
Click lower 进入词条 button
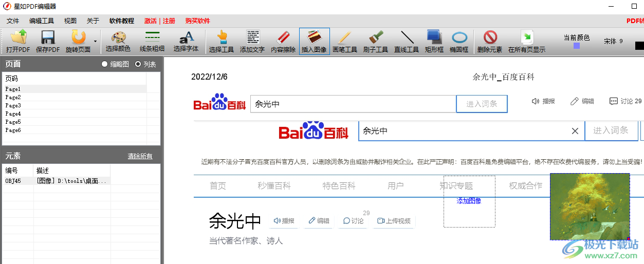point(611,130)
